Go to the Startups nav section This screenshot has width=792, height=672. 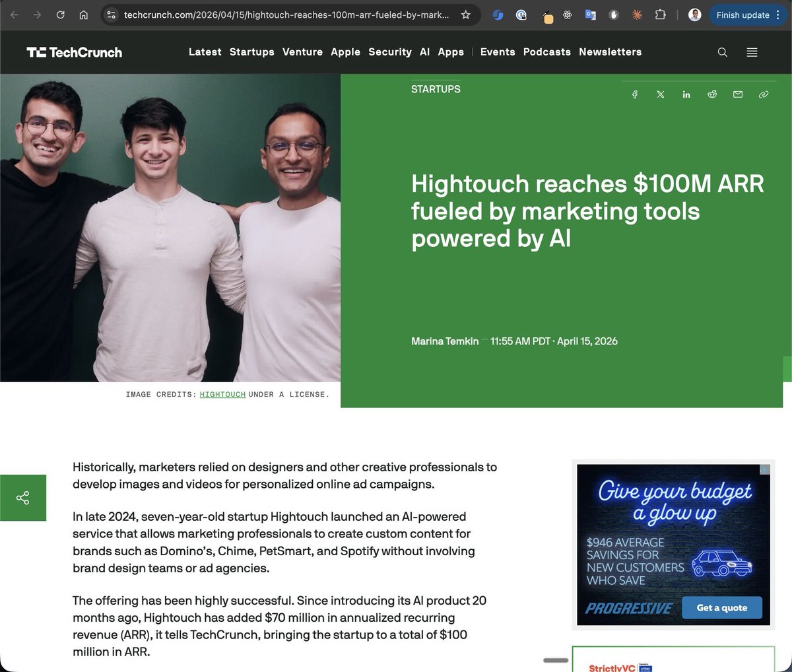point(251,52)
